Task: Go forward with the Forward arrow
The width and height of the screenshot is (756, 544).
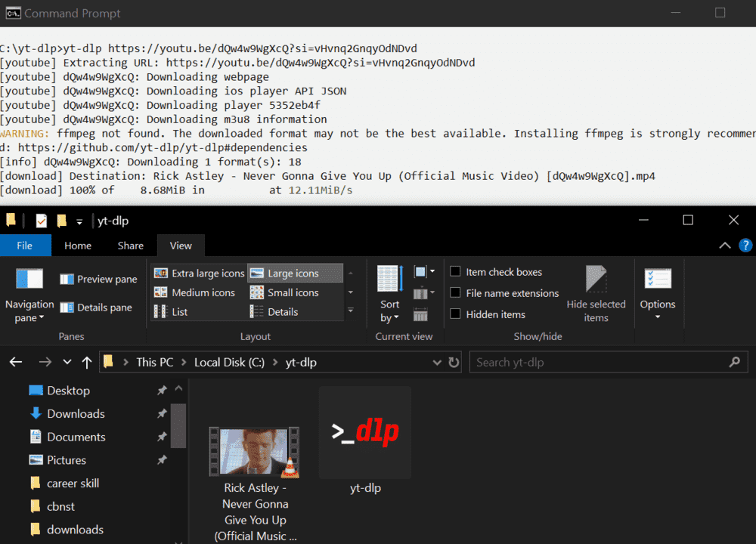Action: [x=45, y=362]
